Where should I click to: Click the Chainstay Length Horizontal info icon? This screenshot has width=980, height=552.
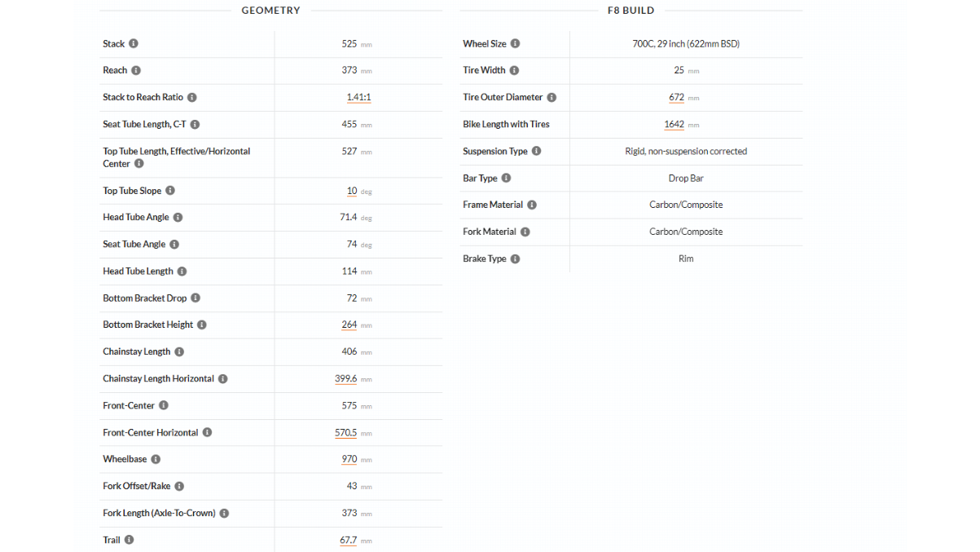(x=222, y=379)
